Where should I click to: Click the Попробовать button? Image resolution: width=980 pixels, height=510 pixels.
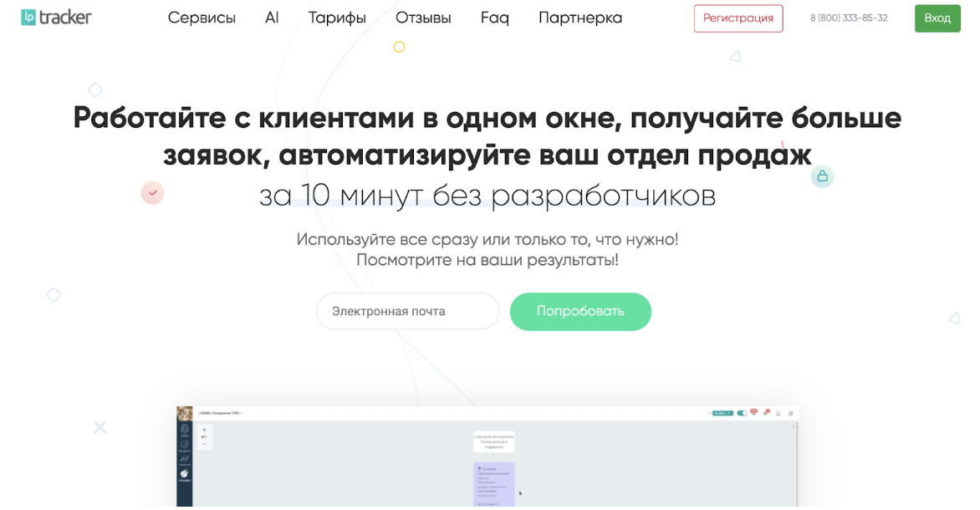(x=580, y=311)
